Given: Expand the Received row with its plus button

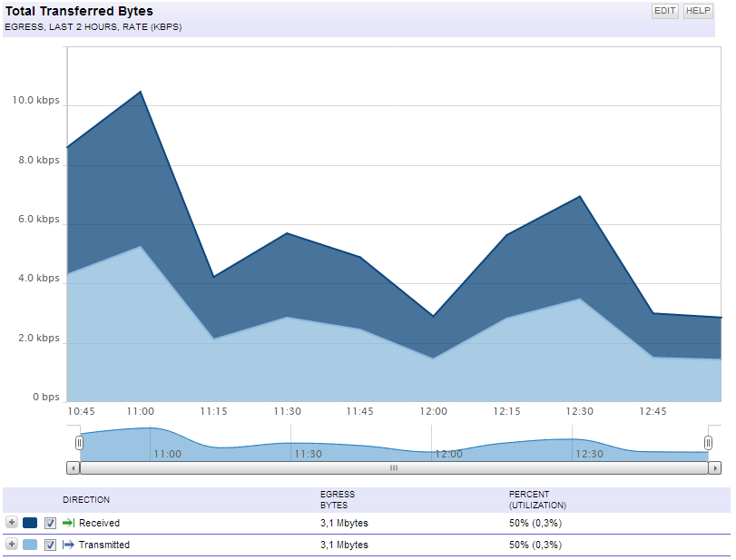Looking at the screenshot, I should click(x=12, y=522).
